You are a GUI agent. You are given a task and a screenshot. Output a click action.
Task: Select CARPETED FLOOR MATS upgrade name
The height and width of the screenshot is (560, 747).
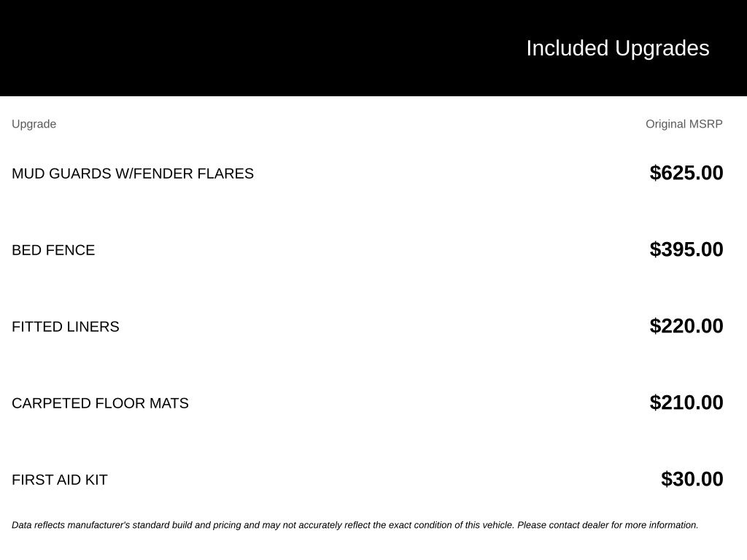tap(100, 403)
